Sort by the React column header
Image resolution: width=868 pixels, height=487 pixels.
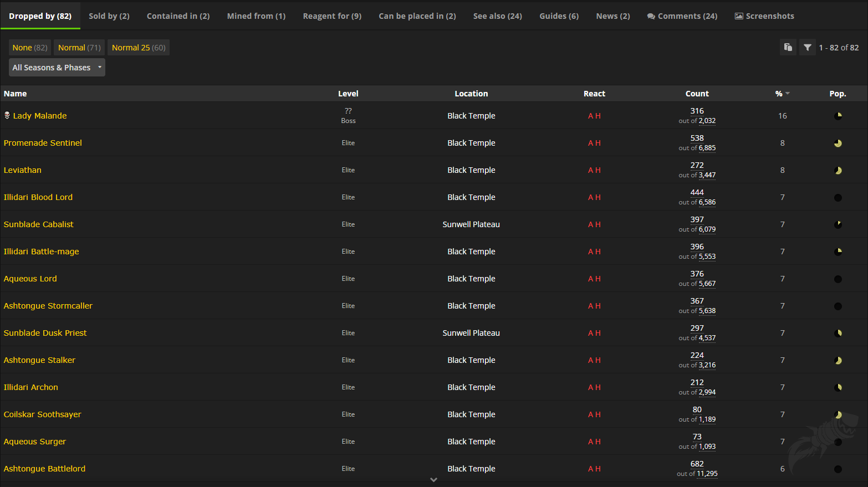pos(594,94)
